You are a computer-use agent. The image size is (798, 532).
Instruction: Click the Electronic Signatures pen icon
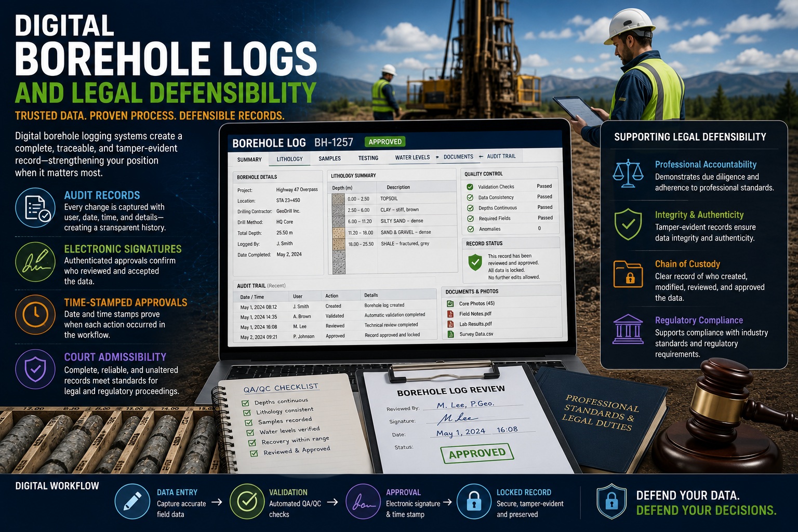pos(35,262)
